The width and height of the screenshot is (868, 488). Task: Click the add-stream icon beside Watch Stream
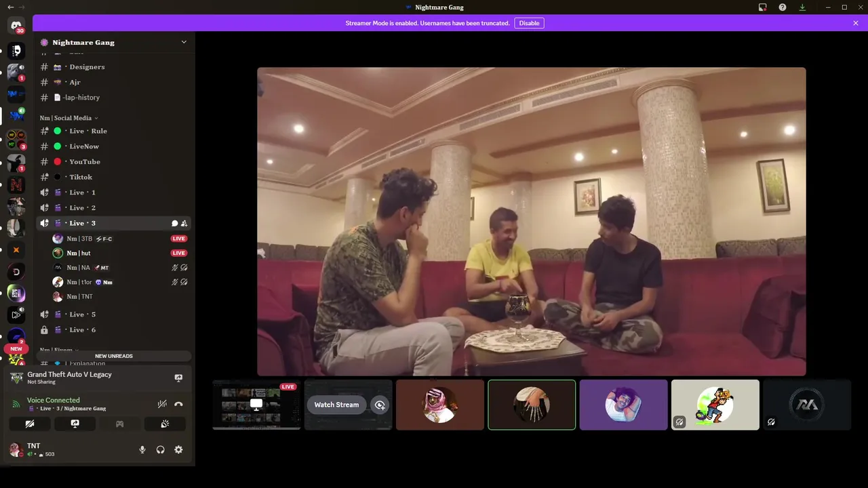pos(380,405)
